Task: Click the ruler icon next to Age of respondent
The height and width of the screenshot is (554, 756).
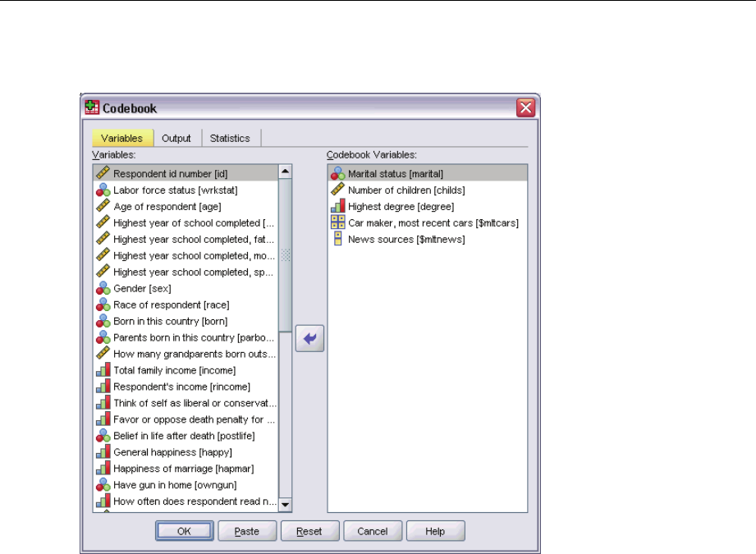Action: tap(103, 206)
